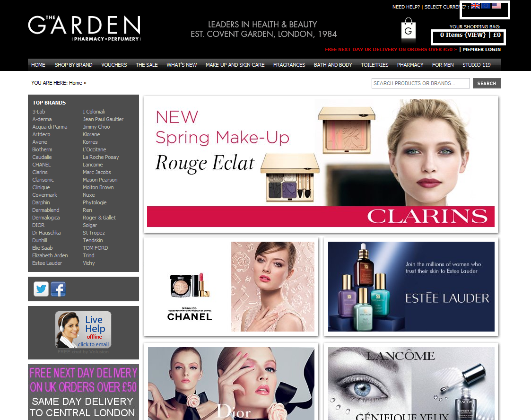Select UK pound currency flag
The width and height of the screenshot is (531, 420).
pos(475,5)
